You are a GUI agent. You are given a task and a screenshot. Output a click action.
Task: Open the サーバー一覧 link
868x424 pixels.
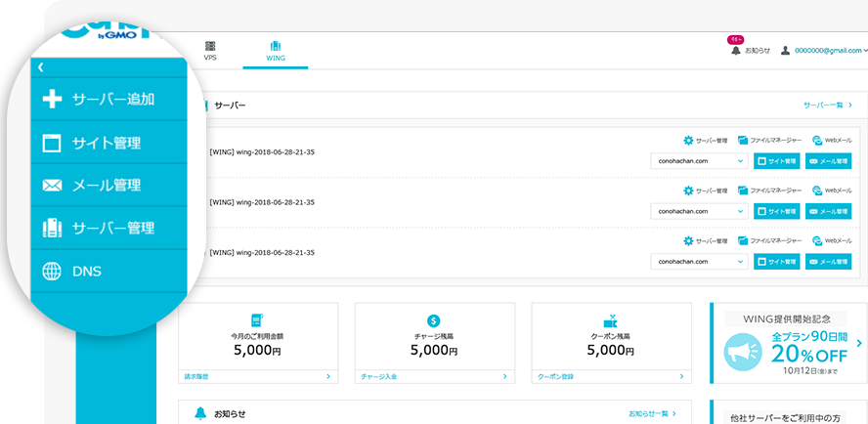[x=828, y=104]
